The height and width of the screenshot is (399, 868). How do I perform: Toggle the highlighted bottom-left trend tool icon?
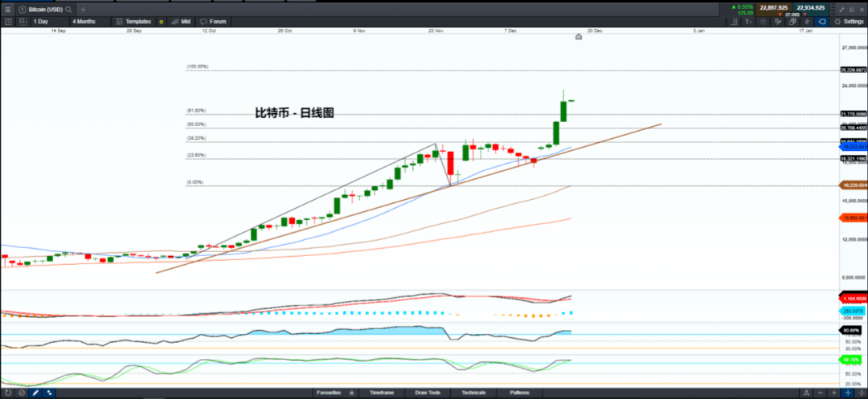point(49,393)
